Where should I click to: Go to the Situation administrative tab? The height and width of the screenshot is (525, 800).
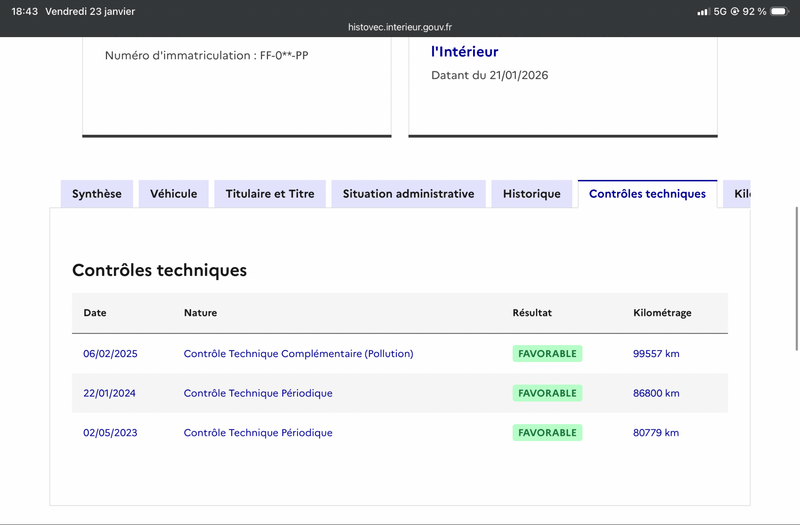(408, 194)
